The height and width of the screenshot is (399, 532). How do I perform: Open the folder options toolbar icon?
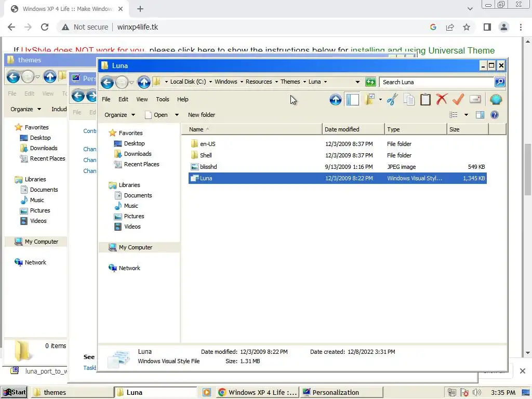click(369, 99)
